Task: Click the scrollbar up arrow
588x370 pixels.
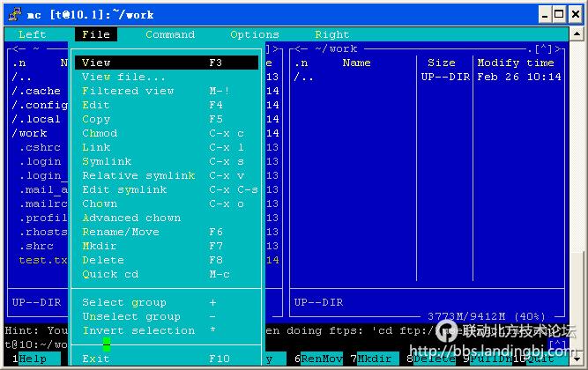Action: 579,34
